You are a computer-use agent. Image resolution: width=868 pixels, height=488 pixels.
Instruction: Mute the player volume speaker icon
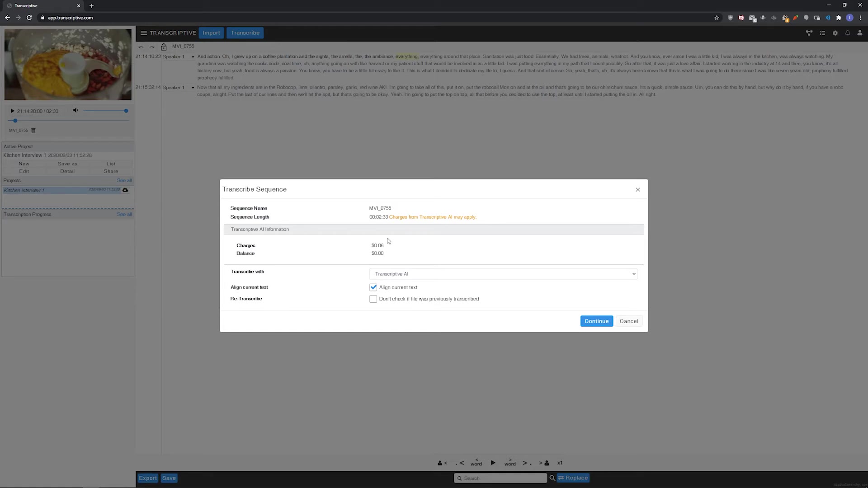point(75,110)
